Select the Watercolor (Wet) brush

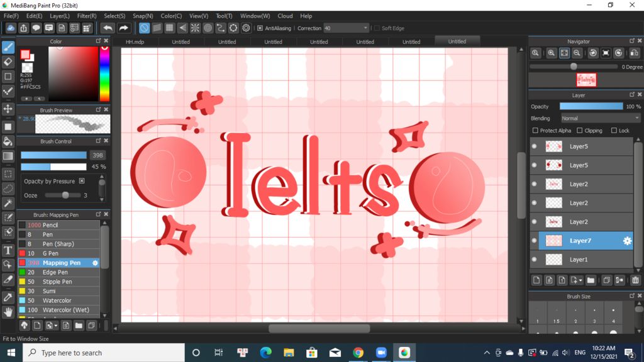click(x=58, y=310)
